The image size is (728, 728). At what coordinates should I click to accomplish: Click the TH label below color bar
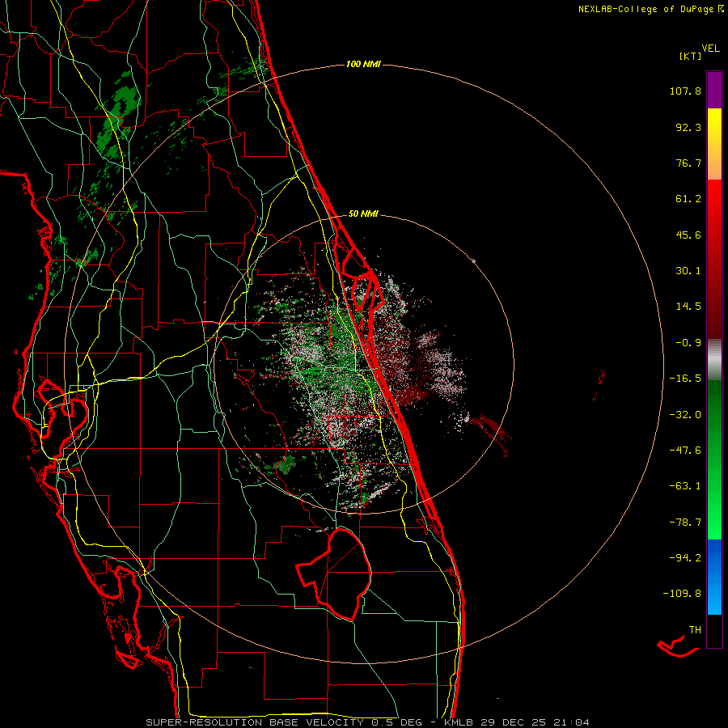click(x=695, y=630)
